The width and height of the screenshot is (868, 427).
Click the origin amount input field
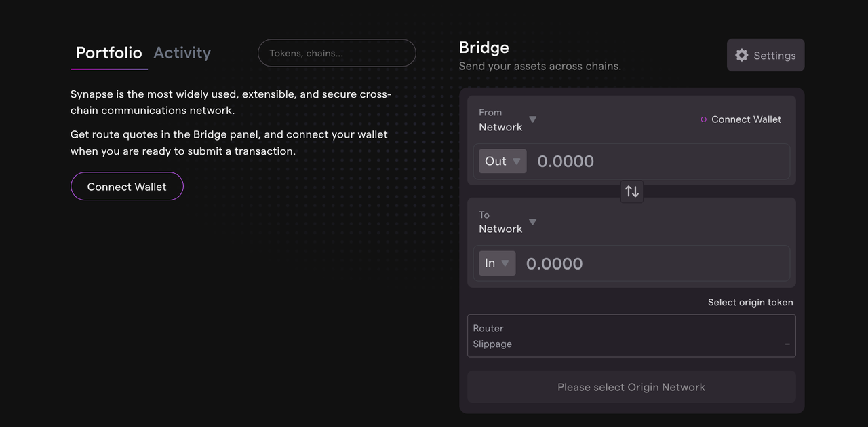pyautogui.click(x=658, y=161)
